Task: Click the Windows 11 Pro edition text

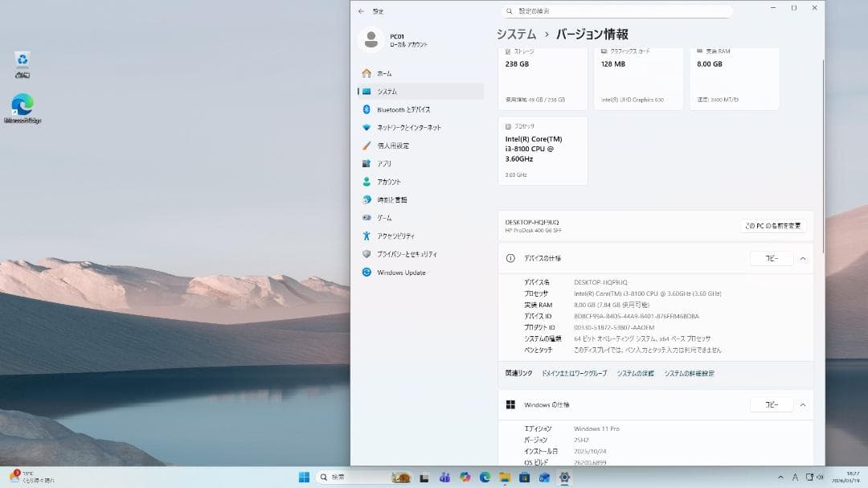Action: (596, 429)
